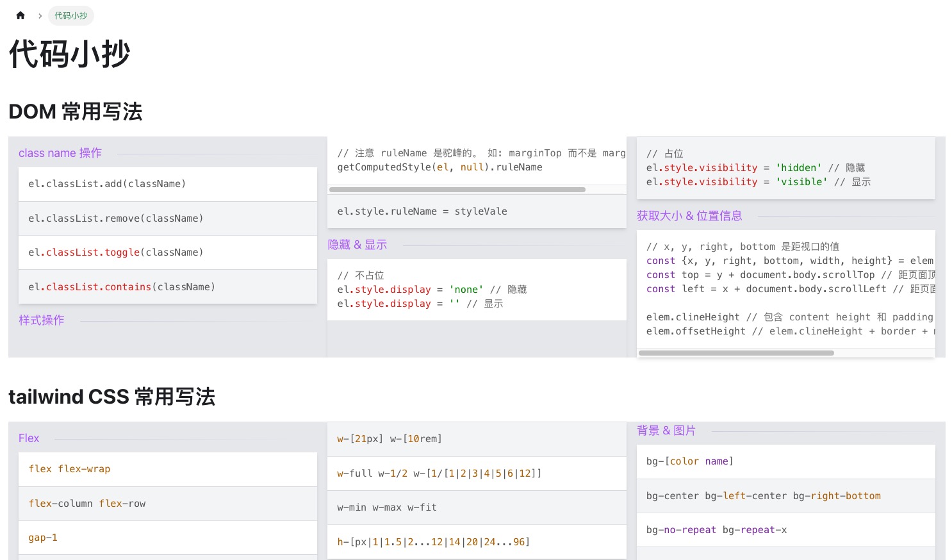This screenshot has width=952, height=560.
Task: Click the 占位 comment line
Action: click(x=665, y=154)
